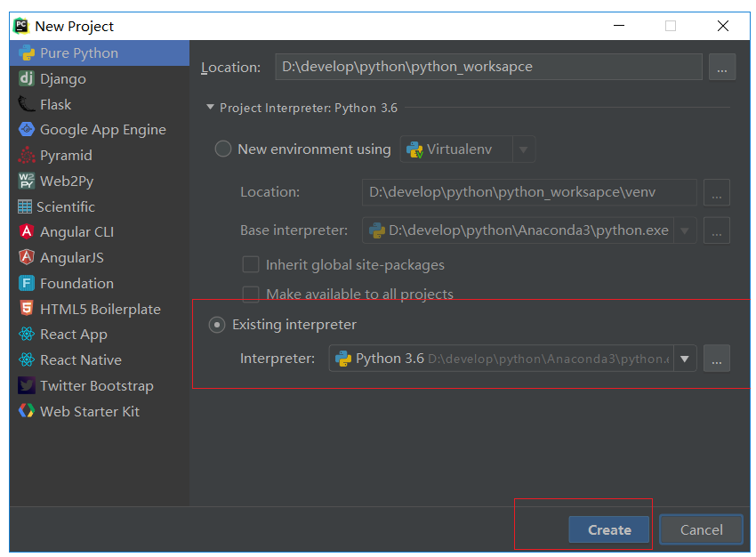The image size is (756, 557).
Task: Click the Virtualenv python icon
Action: point(414,149)
